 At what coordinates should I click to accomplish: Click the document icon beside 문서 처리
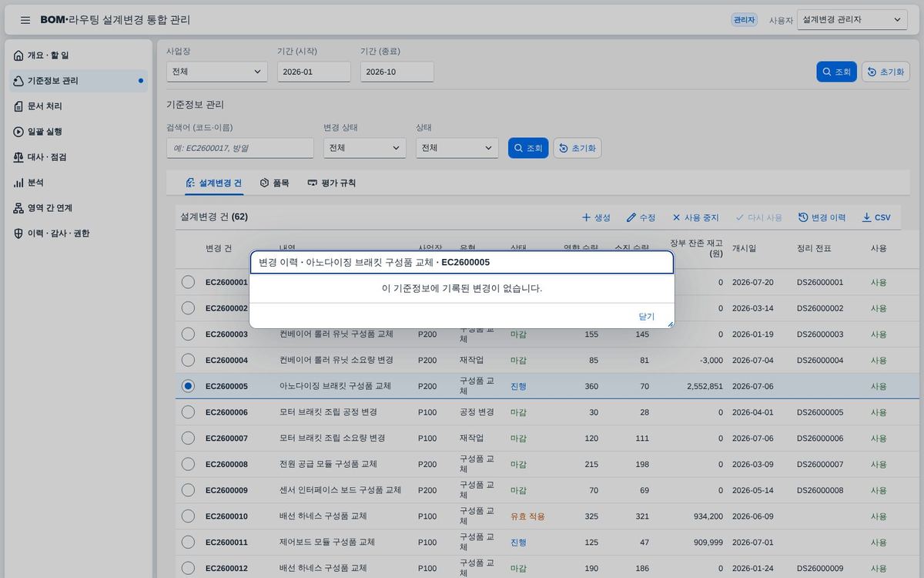pos(18,106)
